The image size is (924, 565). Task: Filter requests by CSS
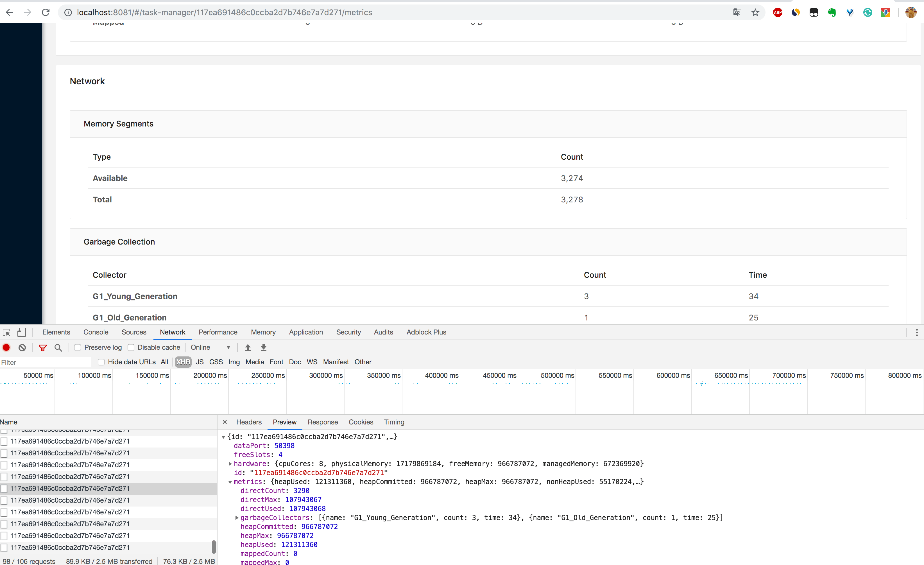coord(216,362)
